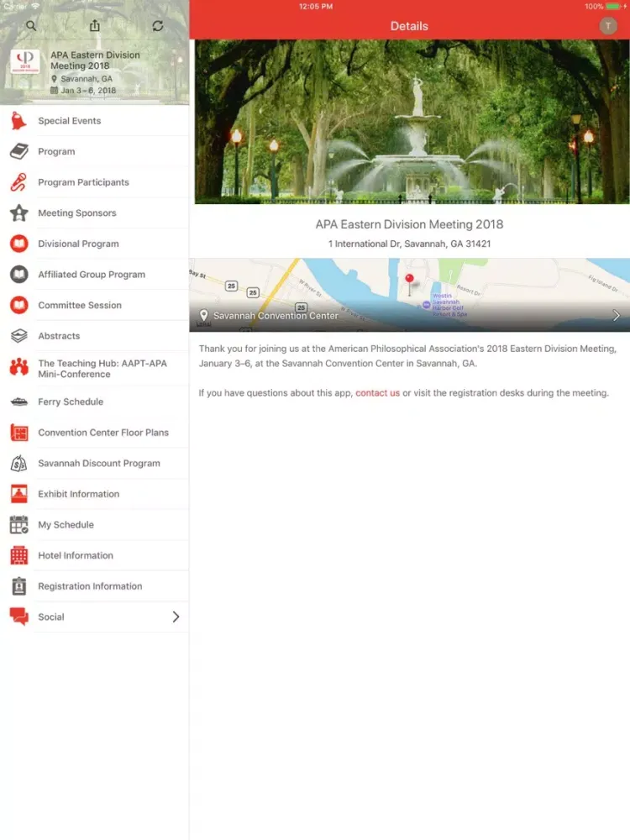Open Exhibit Information entry
This screenshot has height=840, width=630.
[x=94, y=494]
